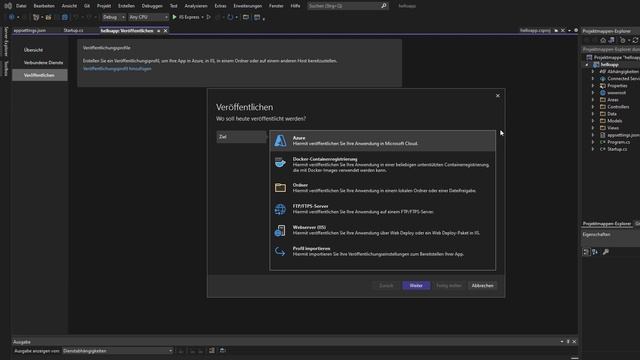This screenshot has height=360, width=640.
Task: Switch to the Startup.cs tab
Action: pos(73,31)
